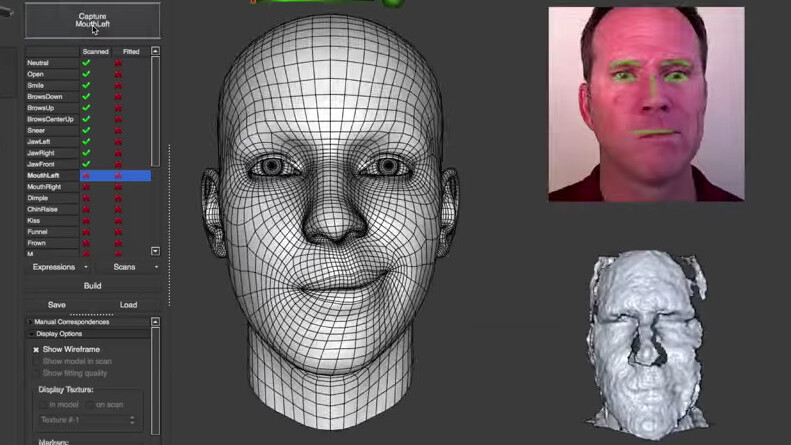The height and width of the screenshot is (445, 791).
Task: Open the Expressions dropdown
Action: [x=59, y=267]
